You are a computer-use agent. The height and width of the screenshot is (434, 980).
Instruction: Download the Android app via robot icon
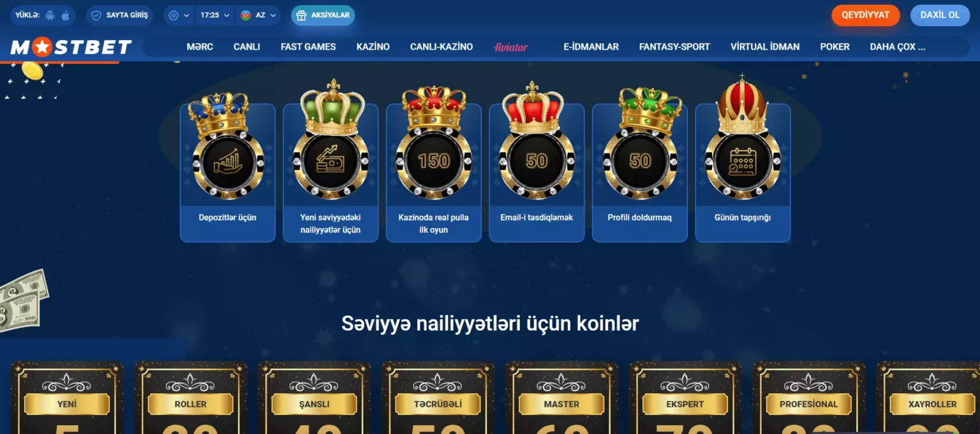pos(50,15)
